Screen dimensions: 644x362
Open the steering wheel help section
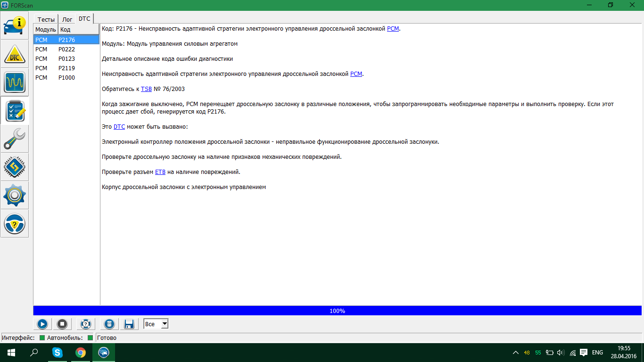point(15,224)
